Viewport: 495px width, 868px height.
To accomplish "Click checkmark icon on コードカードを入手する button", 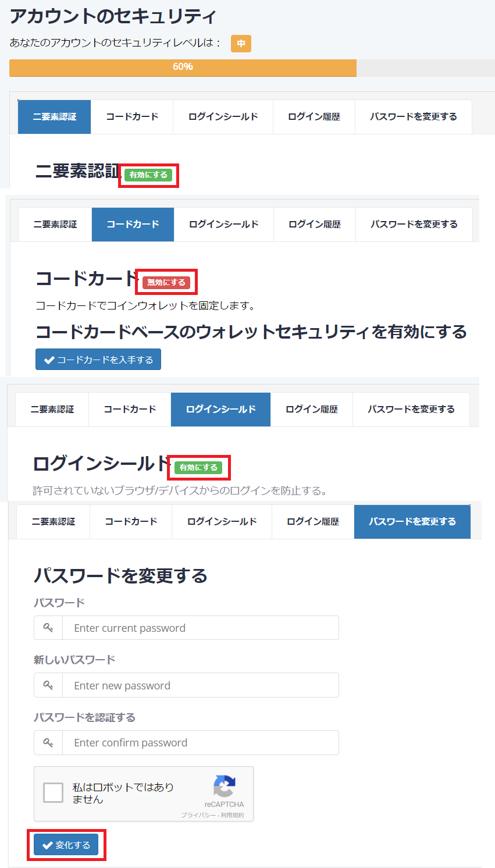I will coord(49,360).
